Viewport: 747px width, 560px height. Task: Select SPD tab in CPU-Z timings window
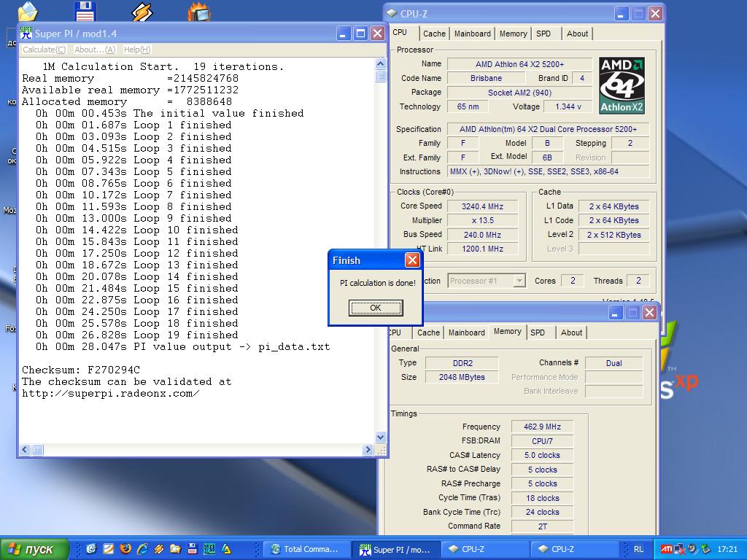(x=538, y=332)
